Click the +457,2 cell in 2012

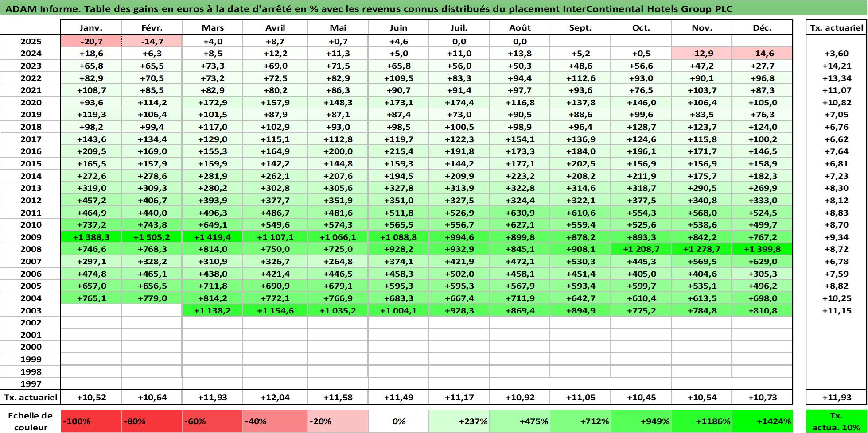coord(91,201)
